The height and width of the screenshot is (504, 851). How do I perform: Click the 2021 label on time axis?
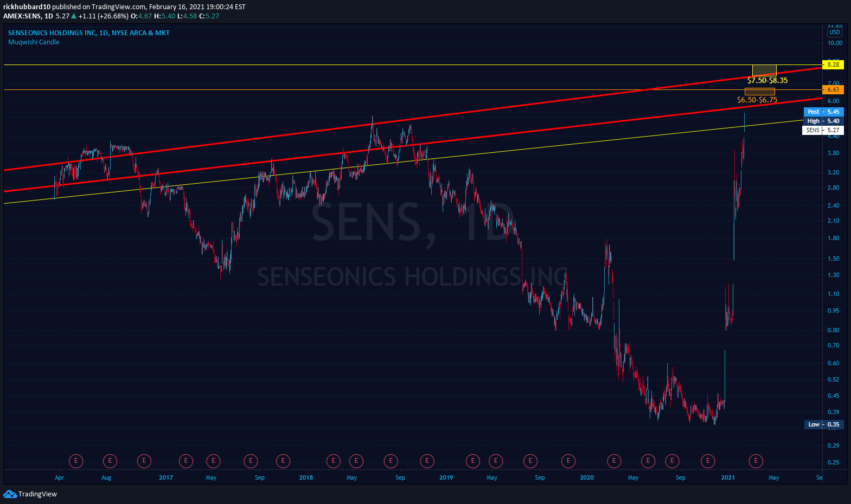728,477
